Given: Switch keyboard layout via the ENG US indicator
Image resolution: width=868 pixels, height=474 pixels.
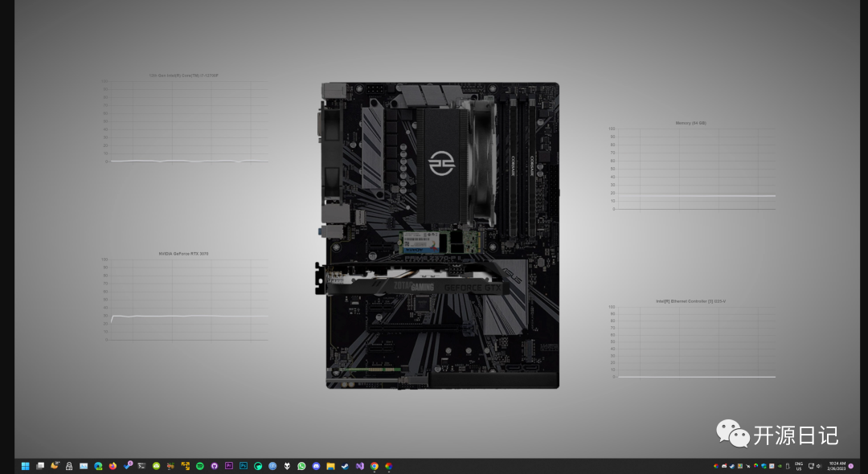Looking at the screenshot, I should (798, 465).
